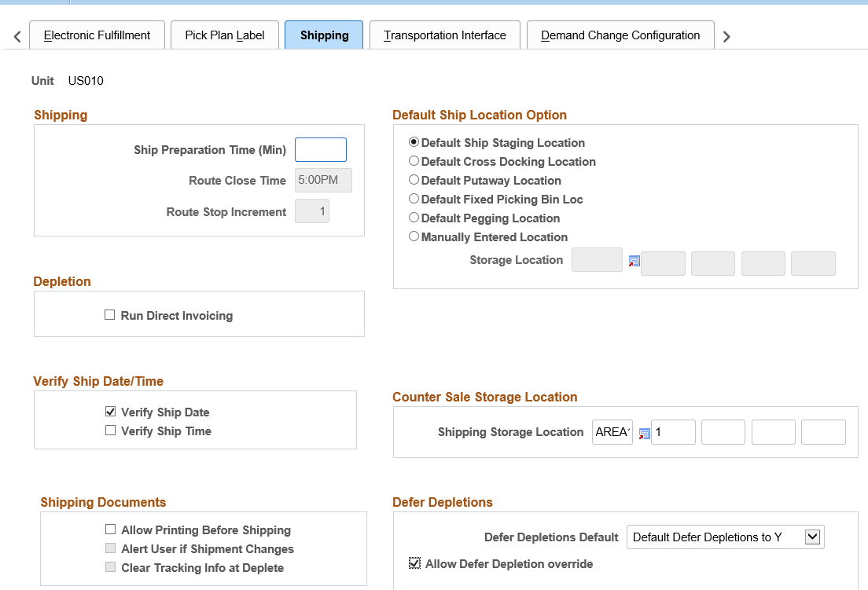The image size is (868, 590).
Task: Enable the Run Direct Invoicing checkbox
Action: click(110, 315)
